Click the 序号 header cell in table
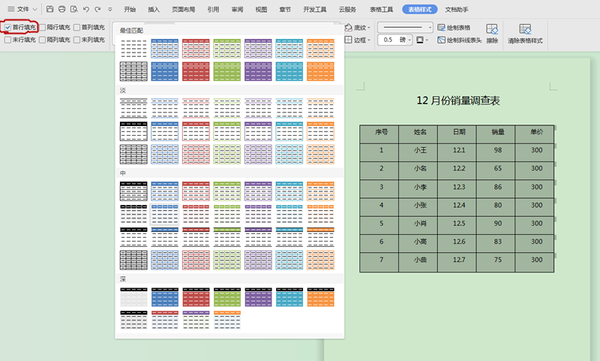The height and width of the screenshot is (361, 600). [x=379, y=134]
